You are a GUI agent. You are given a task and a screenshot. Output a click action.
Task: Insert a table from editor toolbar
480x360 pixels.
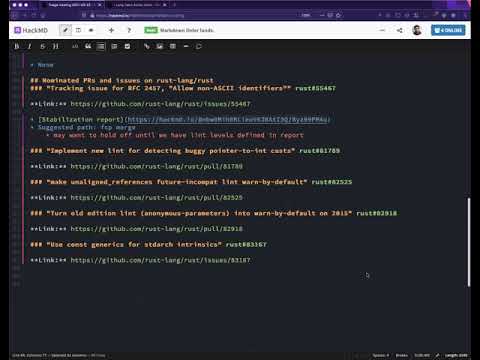point(173,46)
